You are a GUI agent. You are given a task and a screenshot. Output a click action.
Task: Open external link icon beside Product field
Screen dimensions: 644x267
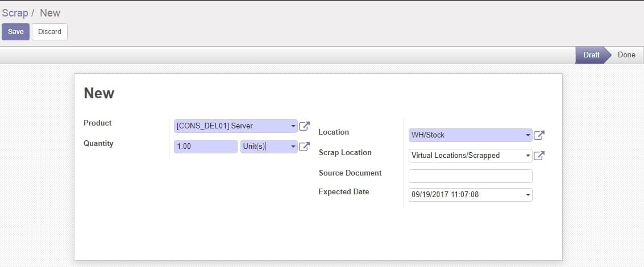point(304,126)
